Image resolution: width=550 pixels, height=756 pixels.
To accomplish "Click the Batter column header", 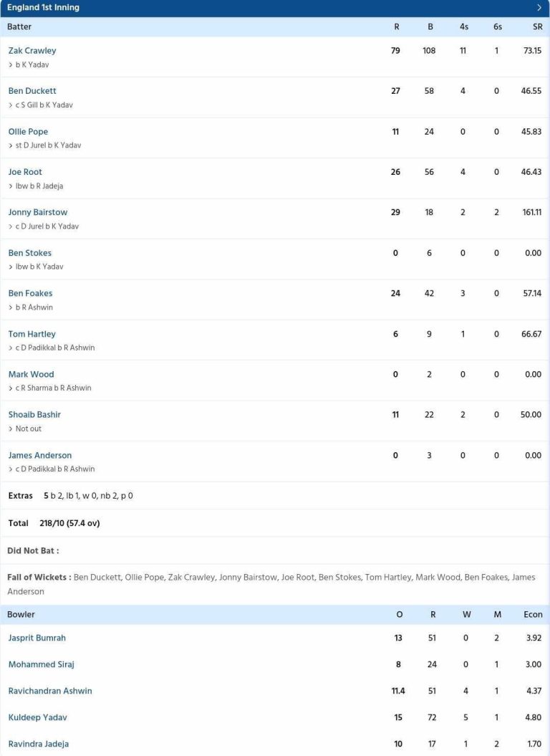I will (x=19, y=27).
